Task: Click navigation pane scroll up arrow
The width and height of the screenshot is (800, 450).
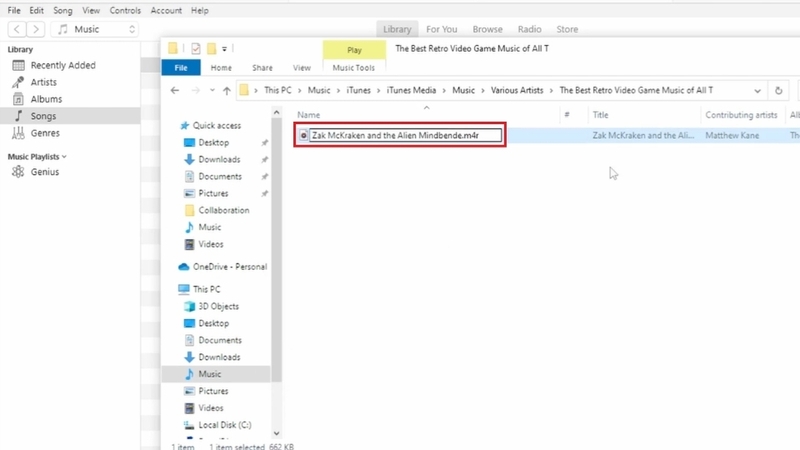Action: (x=276, y=112)
